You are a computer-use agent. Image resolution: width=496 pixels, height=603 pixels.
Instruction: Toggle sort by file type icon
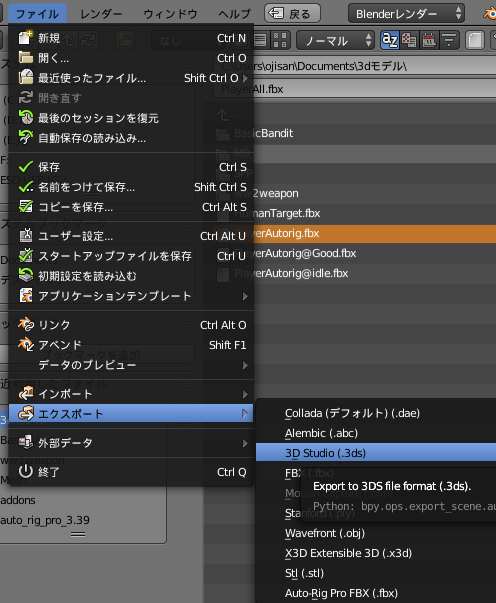[409, 40]
